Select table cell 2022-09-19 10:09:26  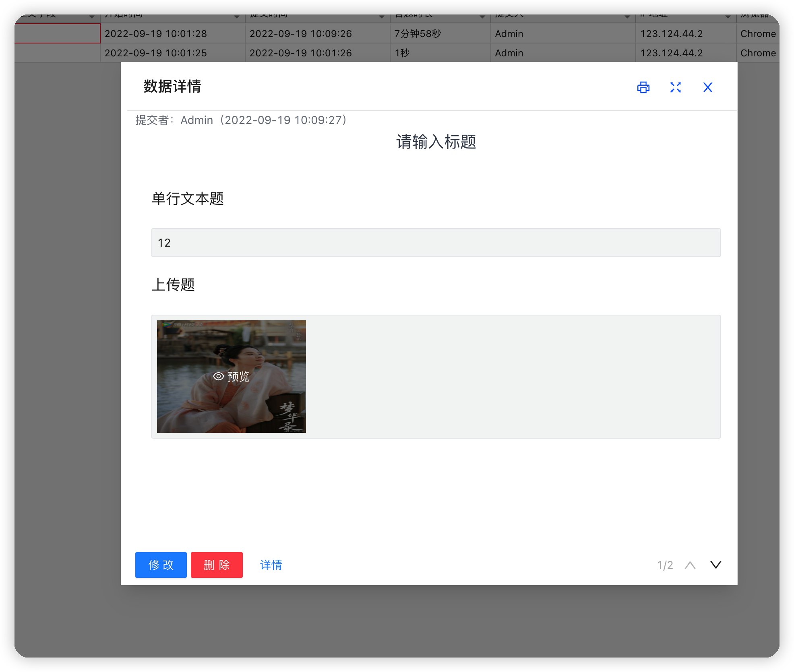(x=318, y=33)
